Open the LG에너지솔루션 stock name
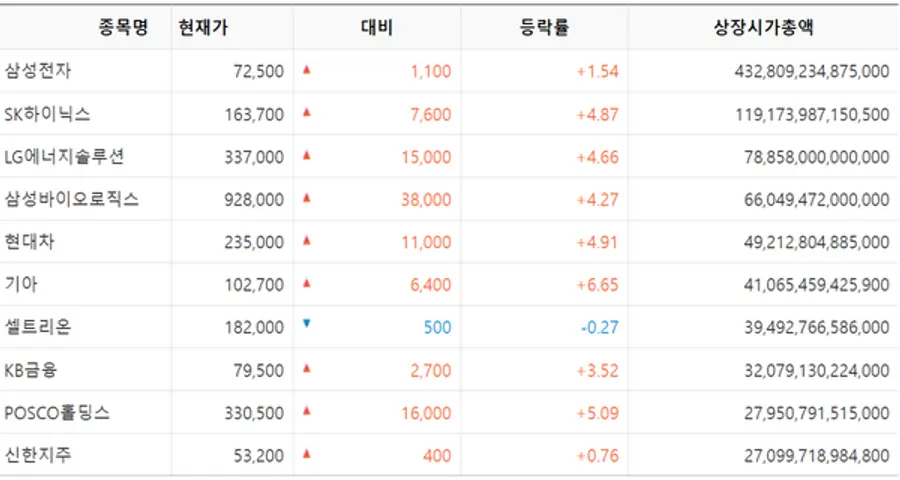Screen dimensions: 900x480 click(64, 156)
